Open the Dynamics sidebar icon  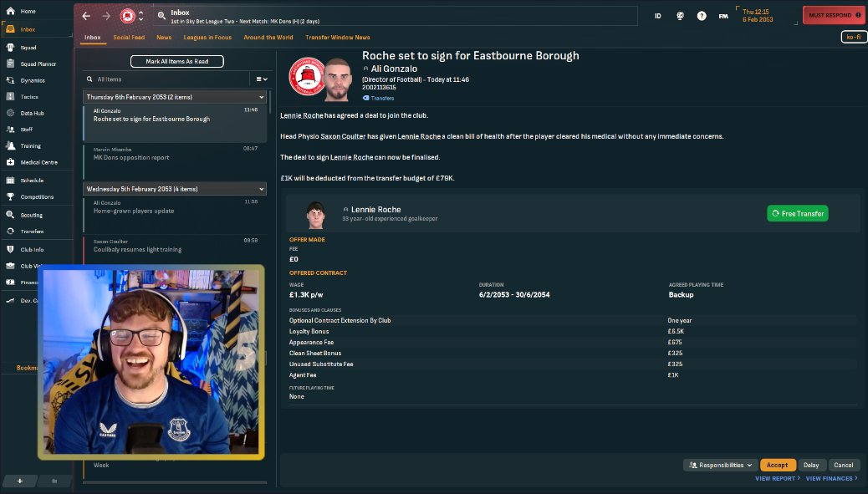tap(11, 80)
